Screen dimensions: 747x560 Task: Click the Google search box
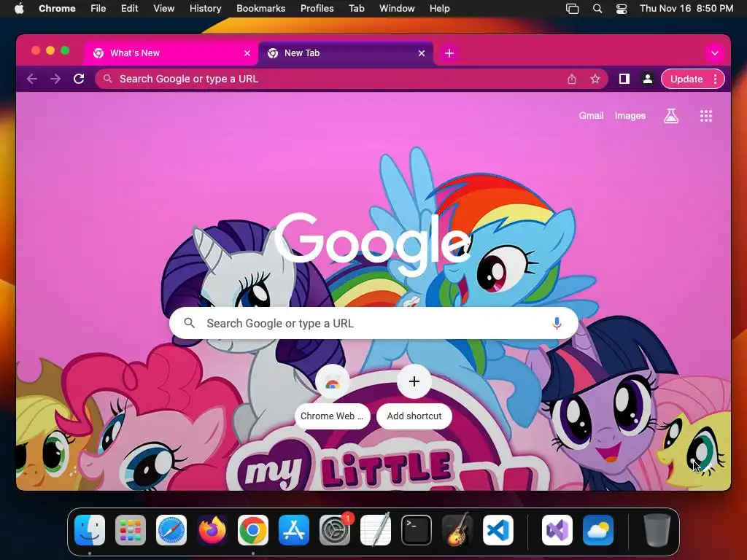point(373,323)
